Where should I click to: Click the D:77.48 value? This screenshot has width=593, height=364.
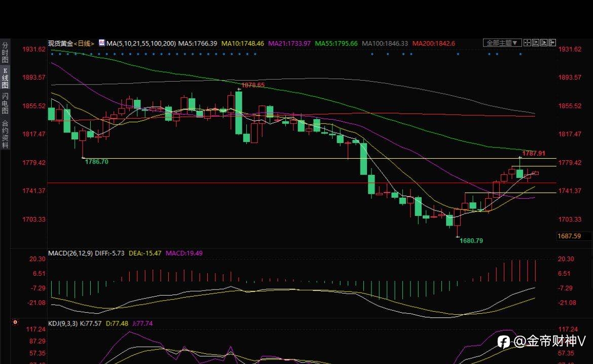click(x=117, y=323)
